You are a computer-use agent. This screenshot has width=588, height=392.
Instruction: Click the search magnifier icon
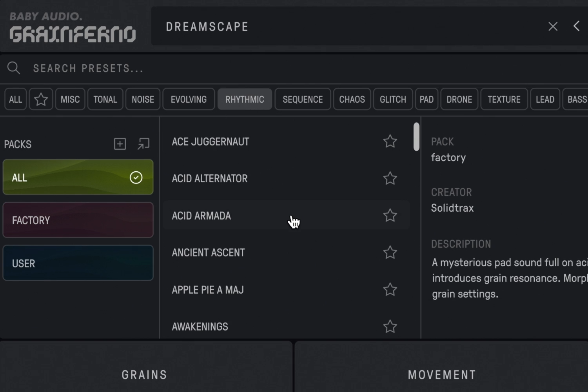click(14, 68)
